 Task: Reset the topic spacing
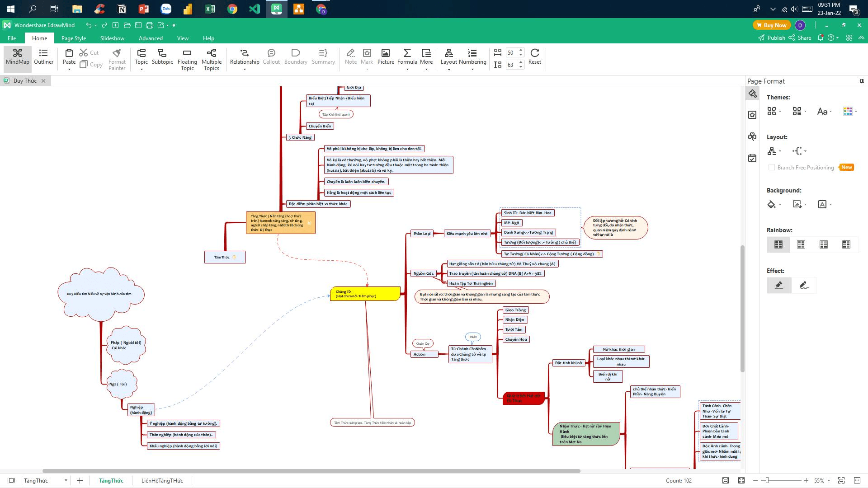point(534,57)
